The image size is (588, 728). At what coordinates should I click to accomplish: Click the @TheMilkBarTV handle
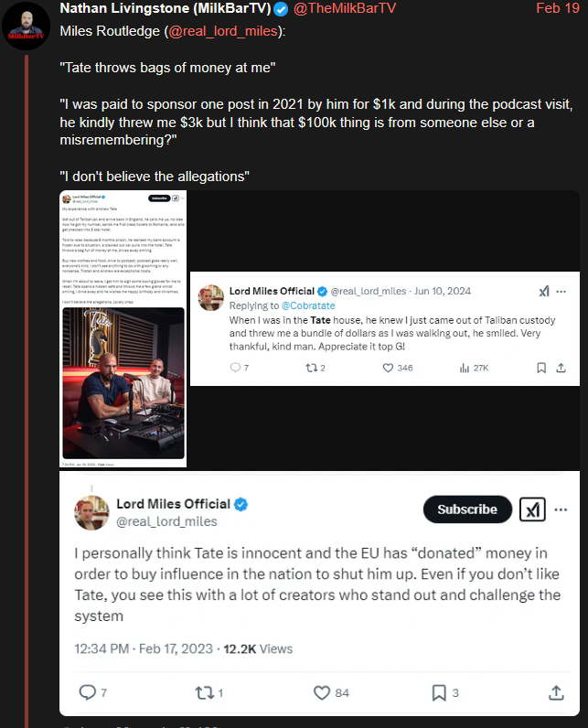click(345, 9)
